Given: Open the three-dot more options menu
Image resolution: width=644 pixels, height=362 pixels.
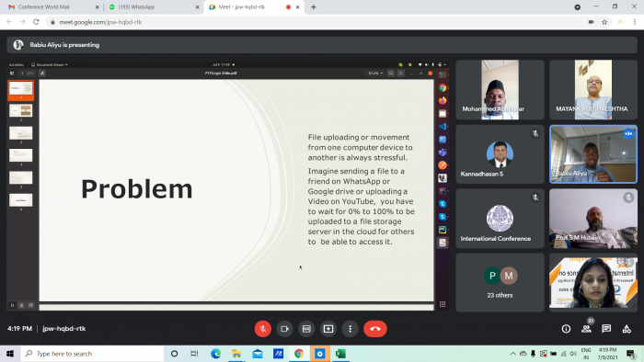Looking at the screenshot, I should pos(350,329).
